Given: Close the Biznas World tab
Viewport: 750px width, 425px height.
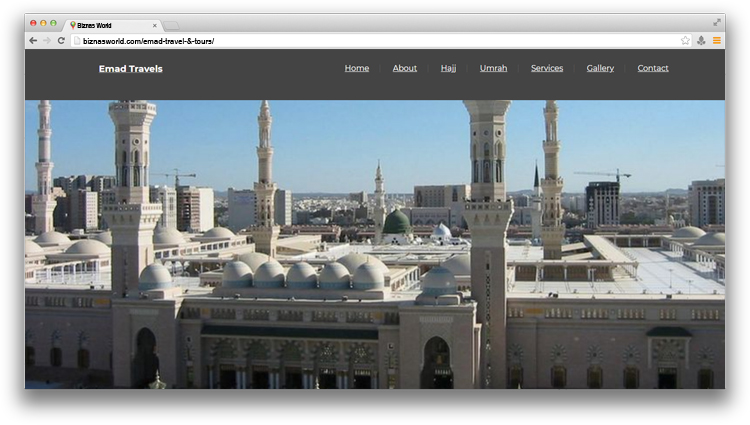Looking at the screenshot, I should tap(154, 25).
